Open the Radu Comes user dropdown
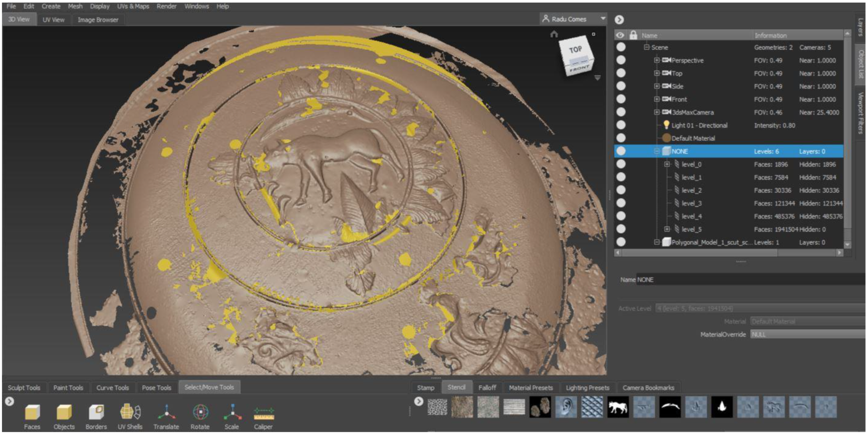Image resolution: width=868 pixels, height=435 pixels. 603,18
